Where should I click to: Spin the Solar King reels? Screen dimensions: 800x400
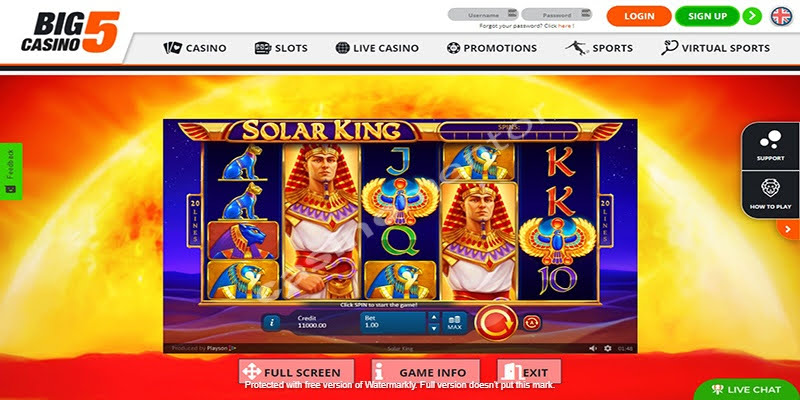pyautogui.click(x=496, y=322)
